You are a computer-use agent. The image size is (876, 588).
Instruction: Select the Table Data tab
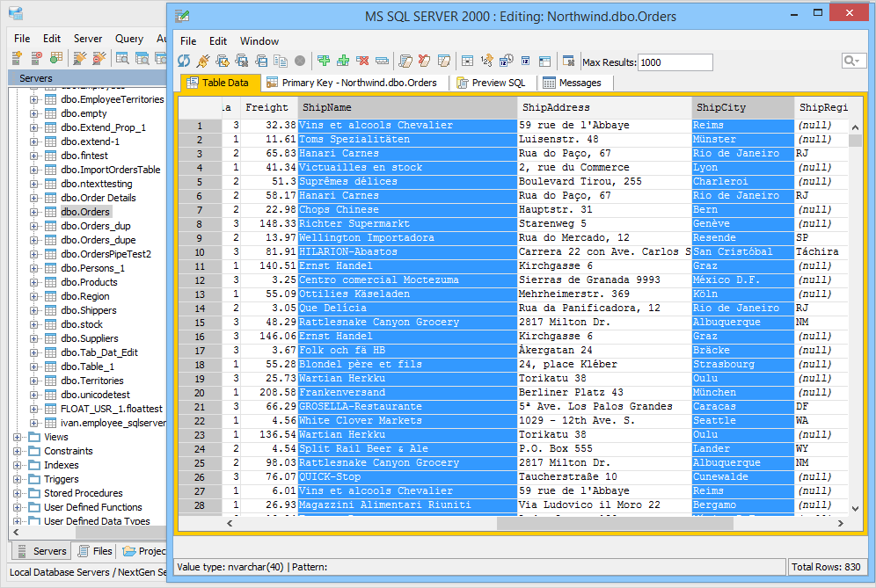pos(220,83)
